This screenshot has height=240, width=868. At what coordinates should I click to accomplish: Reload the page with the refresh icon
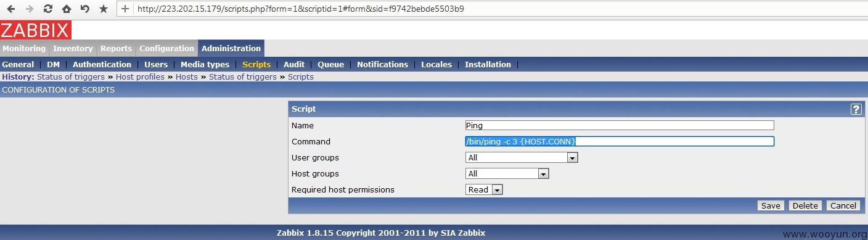(x=48, y=9)
